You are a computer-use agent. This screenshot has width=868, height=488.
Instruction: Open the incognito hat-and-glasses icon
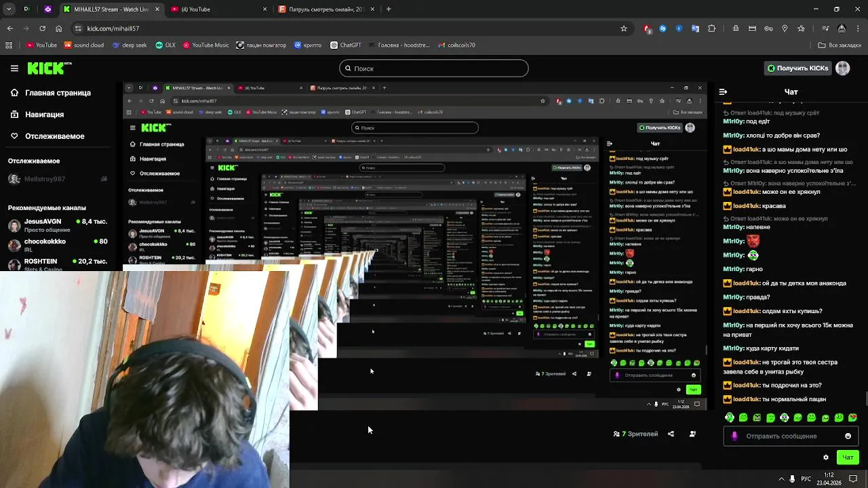[736, 28]
